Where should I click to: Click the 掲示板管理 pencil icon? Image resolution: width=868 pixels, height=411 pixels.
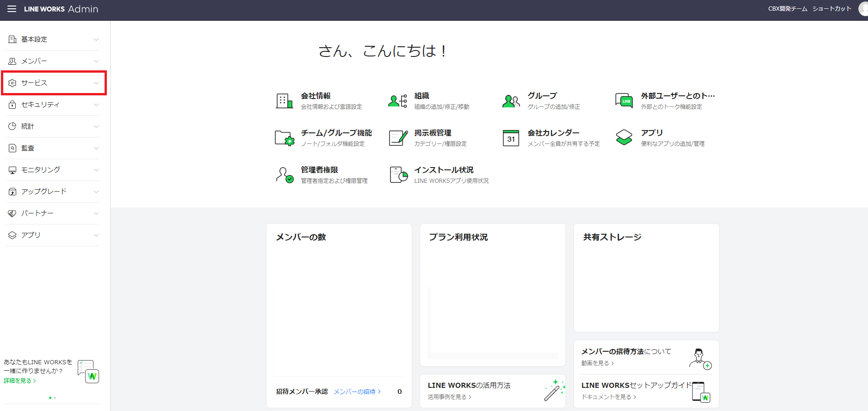tap(398, 138)
